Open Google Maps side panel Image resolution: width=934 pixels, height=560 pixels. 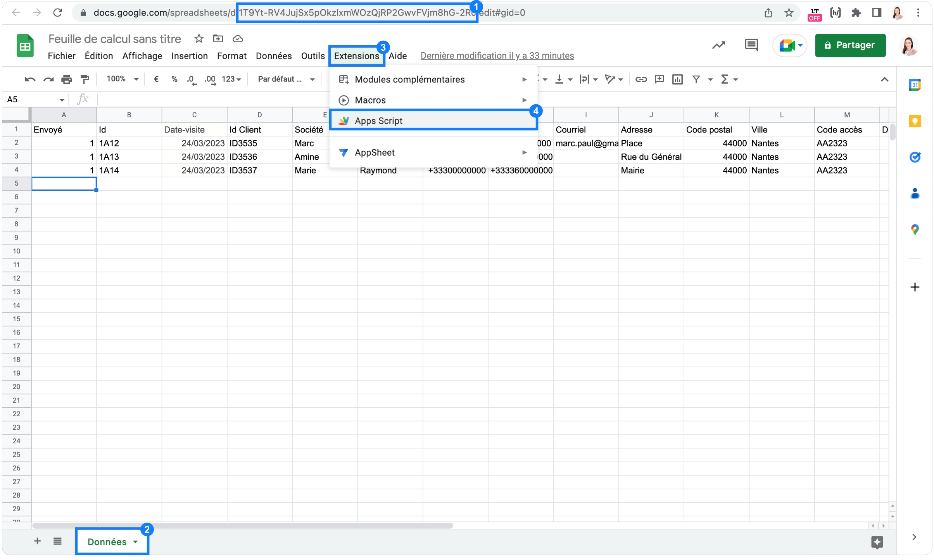click(915, 229)
